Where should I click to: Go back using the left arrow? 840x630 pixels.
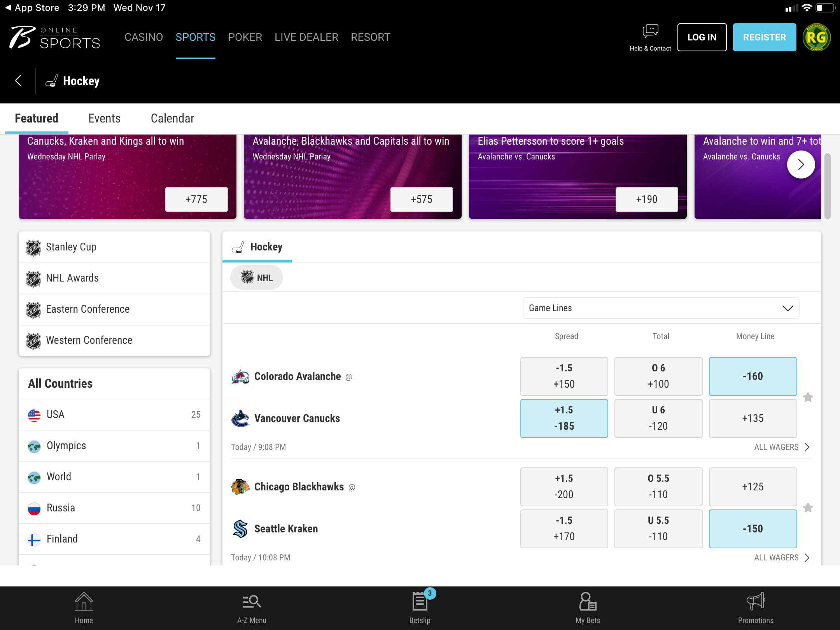(18, 81)
